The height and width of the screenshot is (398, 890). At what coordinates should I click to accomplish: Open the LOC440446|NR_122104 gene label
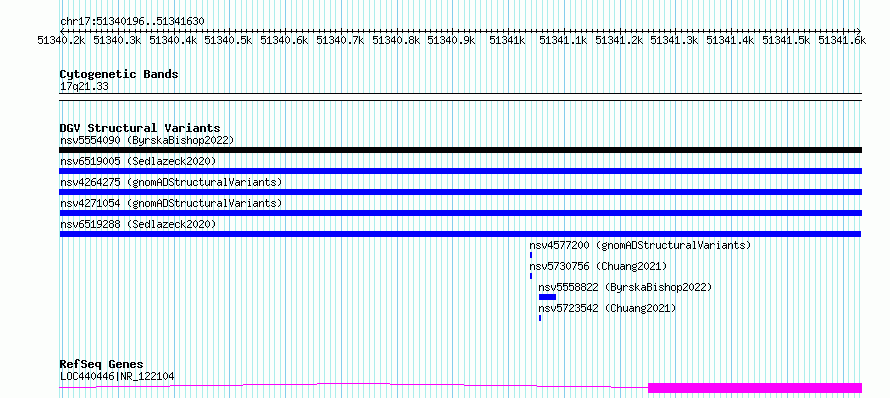click(x=117, y=376)
